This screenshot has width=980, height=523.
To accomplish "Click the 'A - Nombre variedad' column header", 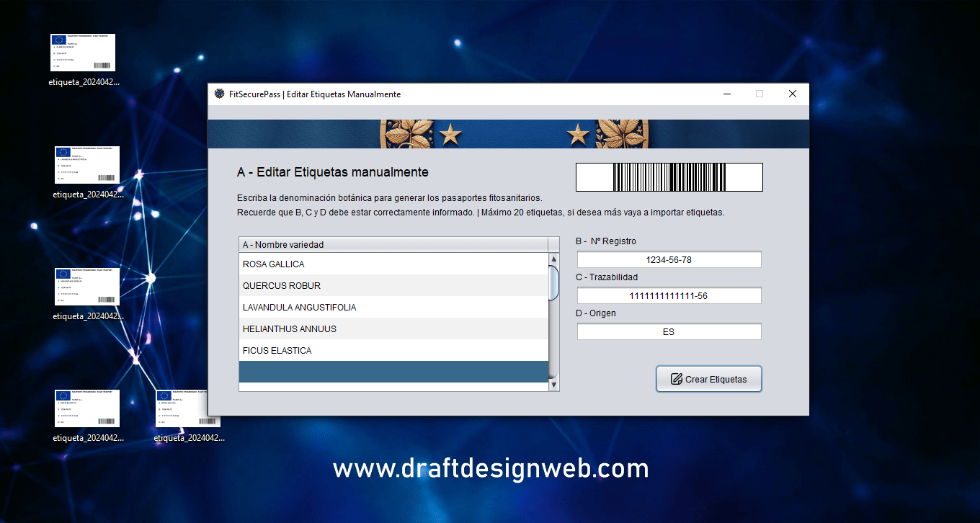I will [x=393, y=245].
